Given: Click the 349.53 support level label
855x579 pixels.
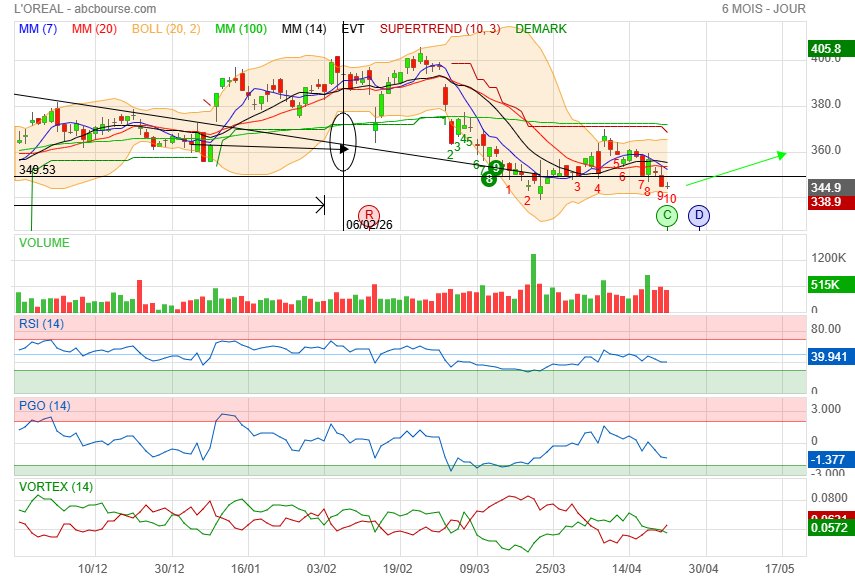Looking at the screenshot, I should coord(37,170).
